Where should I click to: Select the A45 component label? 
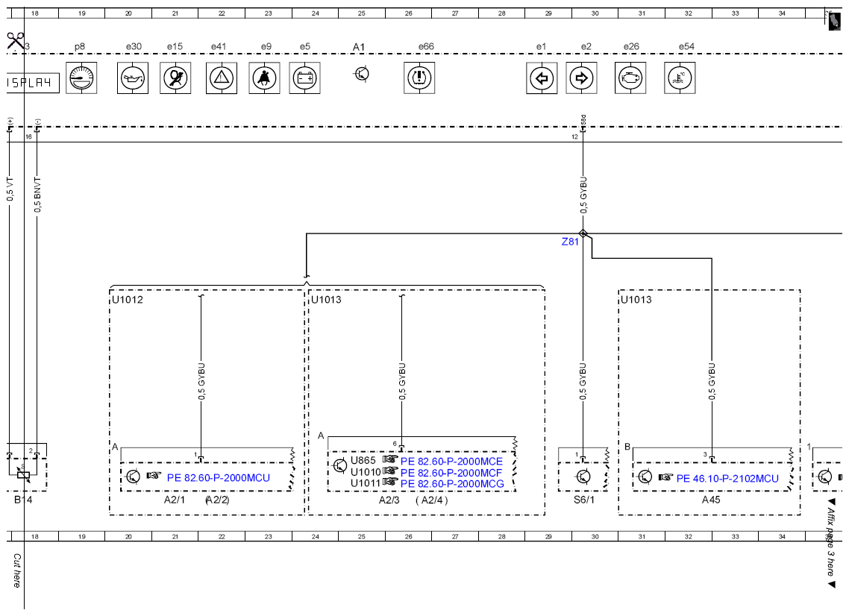tap(711, 500)
